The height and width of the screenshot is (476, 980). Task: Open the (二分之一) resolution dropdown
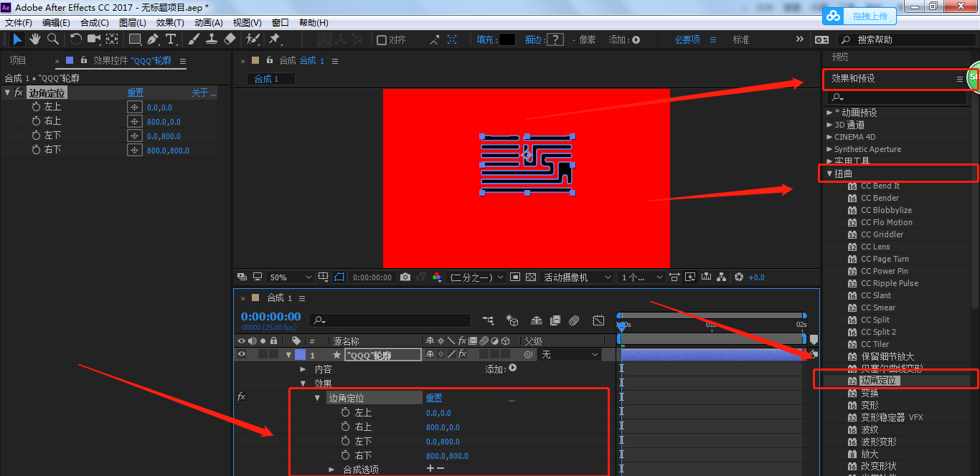[476, 277]
